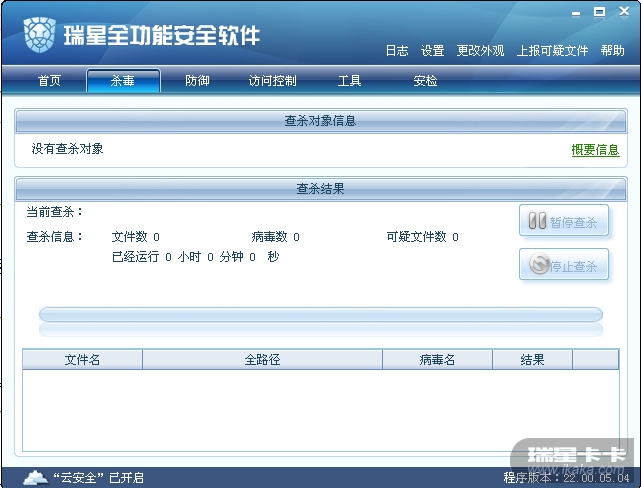Sort by the 结果 column header

pos(532,360)
